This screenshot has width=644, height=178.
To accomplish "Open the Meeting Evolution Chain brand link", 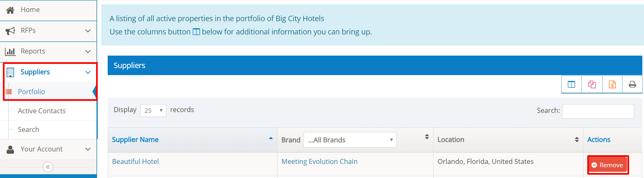I will point(319,161).
